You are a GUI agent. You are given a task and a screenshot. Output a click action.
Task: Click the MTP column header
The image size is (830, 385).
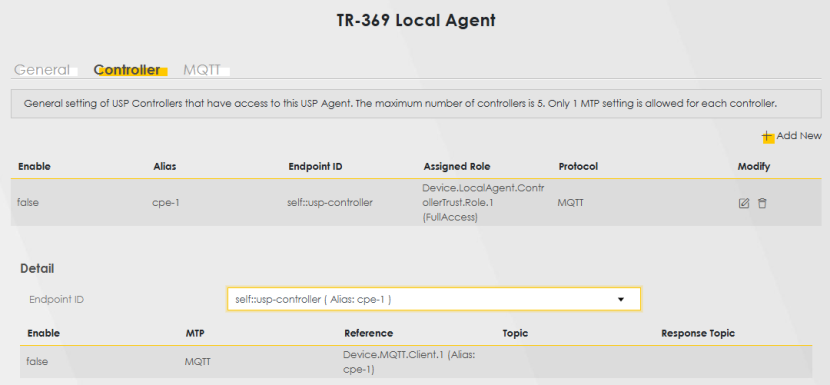pyautogui.click(x=195, y=333)
